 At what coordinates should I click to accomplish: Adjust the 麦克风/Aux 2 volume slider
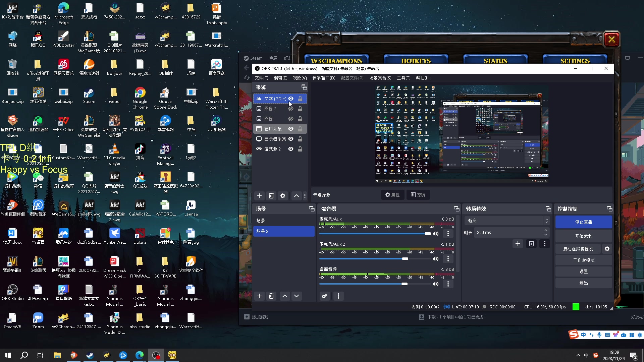click(x=405, y=259)
